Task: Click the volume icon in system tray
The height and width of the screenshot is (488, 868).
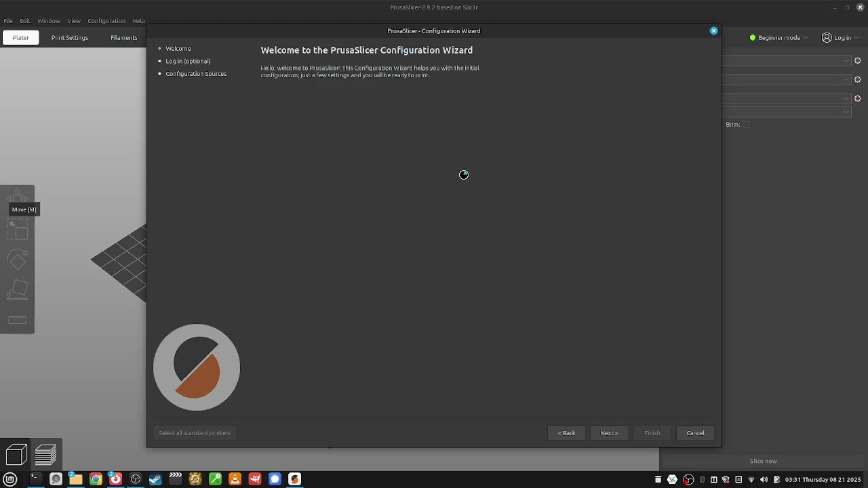Action: 764,480
